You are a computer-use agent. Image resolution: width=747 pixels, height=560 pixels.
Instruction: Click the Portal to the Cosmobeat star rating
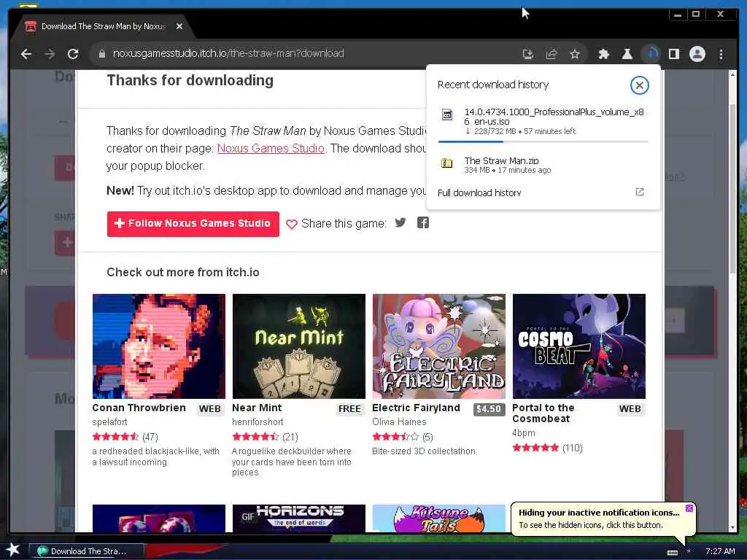pyautogui.click(x=535, y=448)
